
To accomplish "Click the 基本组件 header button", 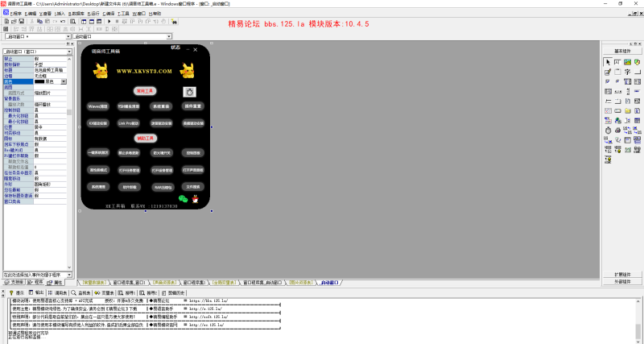I will coord(622,51).
